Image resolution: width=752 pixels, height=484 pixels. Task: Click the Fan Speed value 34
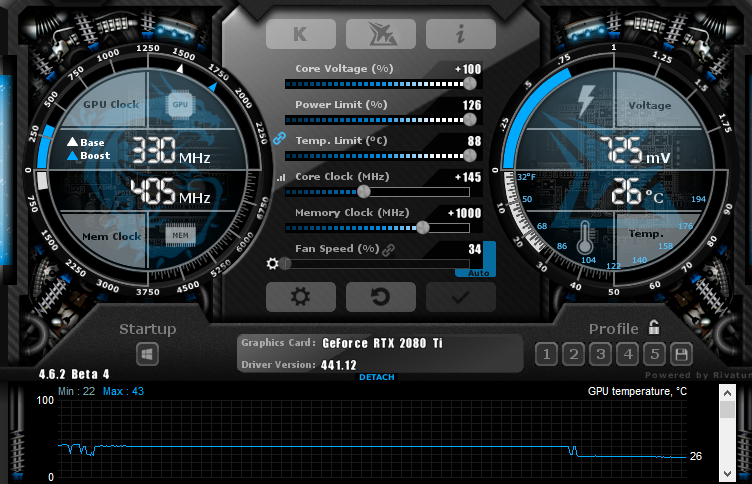pos(475,249)
